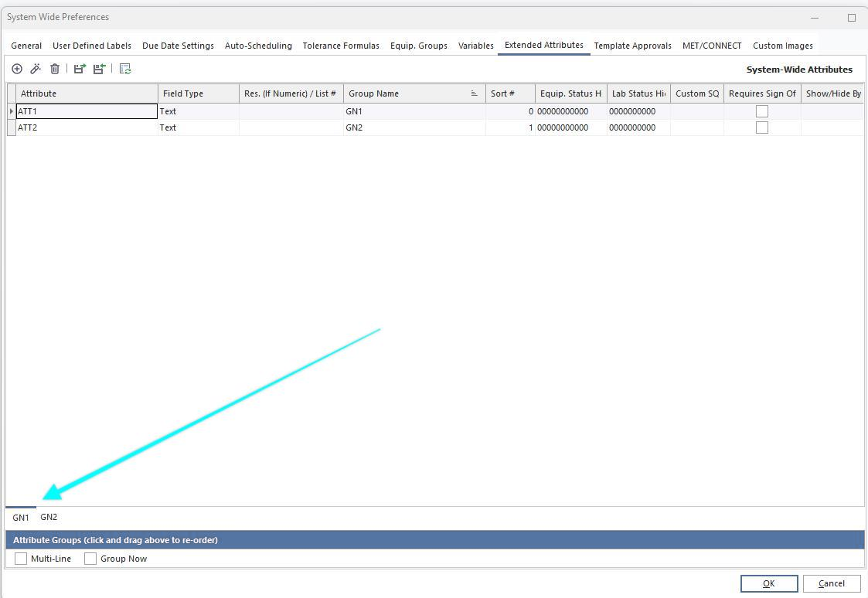The height and width of the screenshot is (598, 868).
Task: Open the Custom Images tab
Action: click(783, 46)
